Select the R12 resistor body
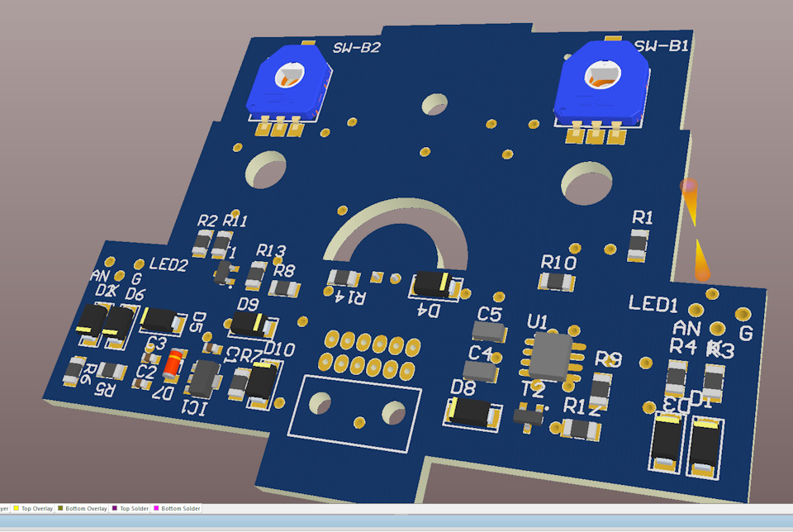 (582, 430)
